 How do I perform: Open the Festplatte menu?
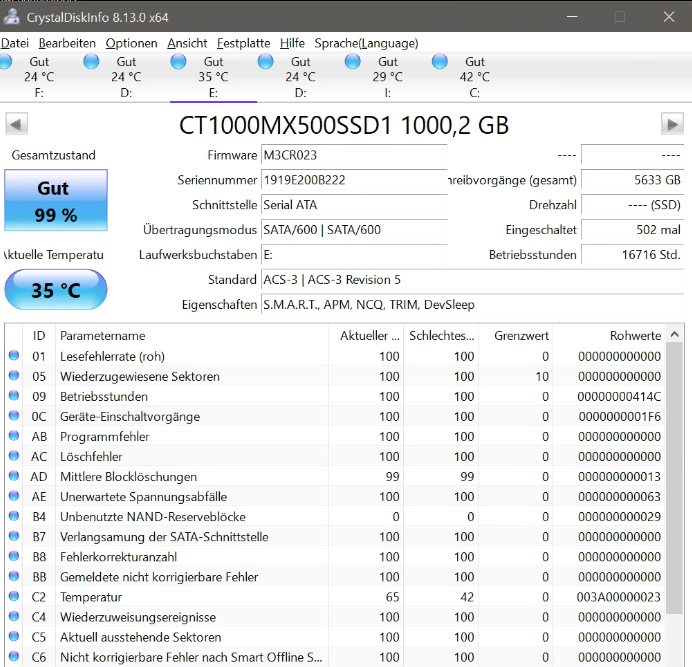coord(244,43)
